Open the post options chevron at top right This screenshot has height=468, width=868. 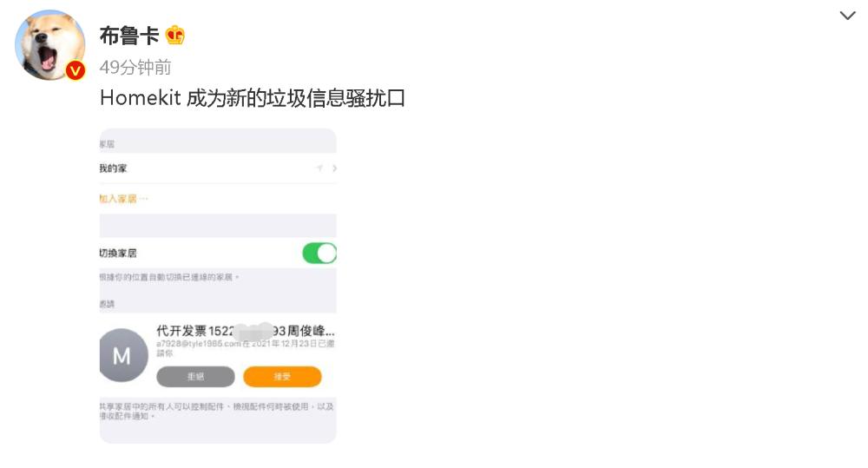(x=847, y=16)
